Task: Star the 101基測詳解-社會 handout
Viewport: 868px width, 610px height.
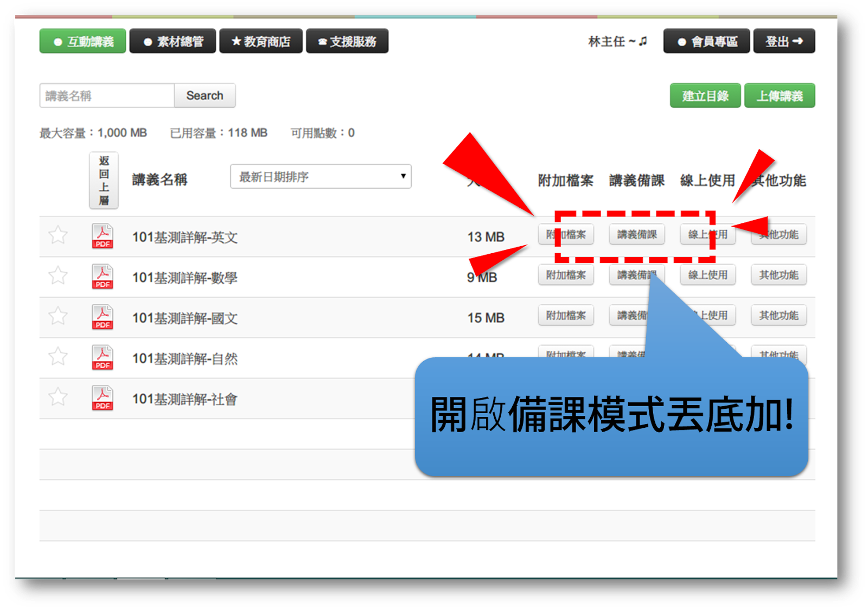Action: pos(58,397)
